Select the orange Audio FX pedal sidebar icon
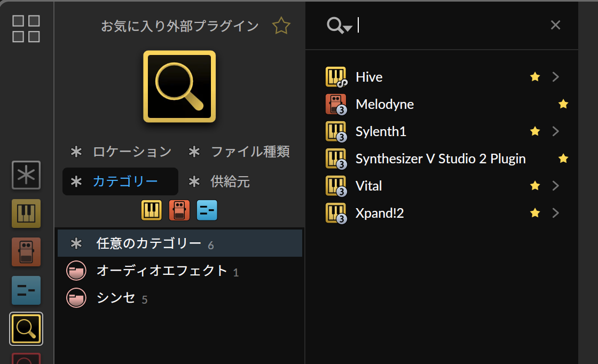 [x=26, y=252]
